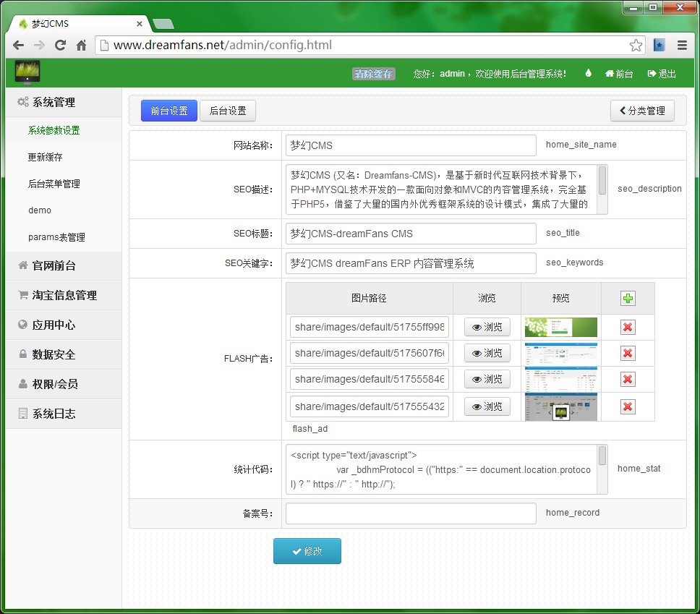This screenshot has width=700, height=614.
Task: Open 系统参数设置 menu item
Action: click(x=54, y=130)
